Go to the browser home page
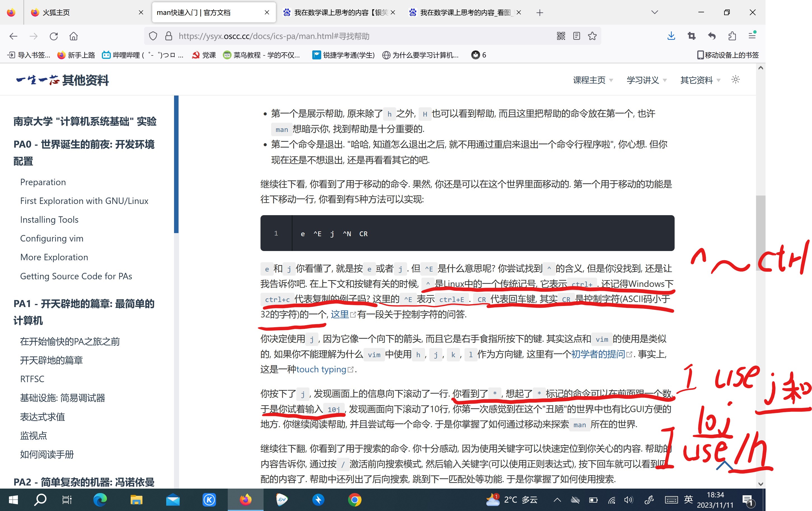The image size is (812, 511). [x=74, y=36]
